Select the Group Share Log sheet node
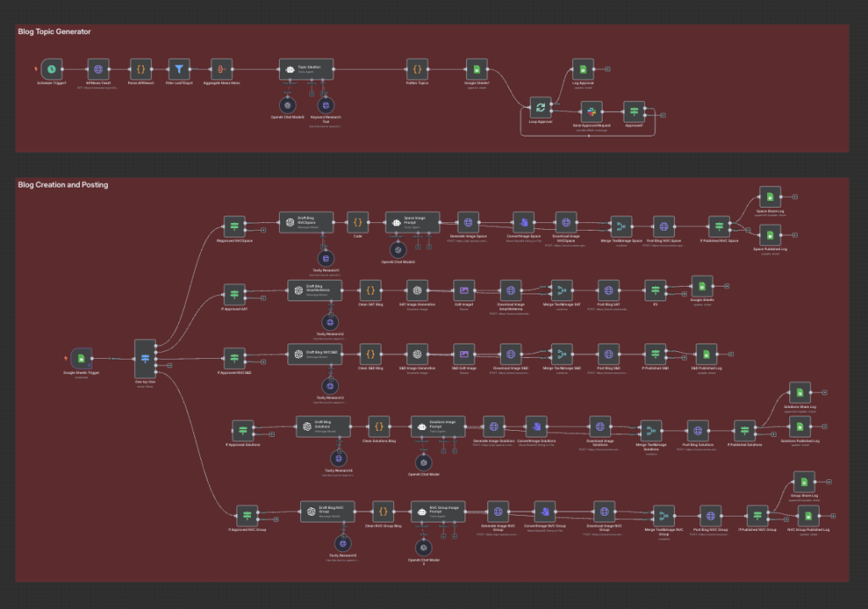This screenshot has height=609, width=868. 804,482
